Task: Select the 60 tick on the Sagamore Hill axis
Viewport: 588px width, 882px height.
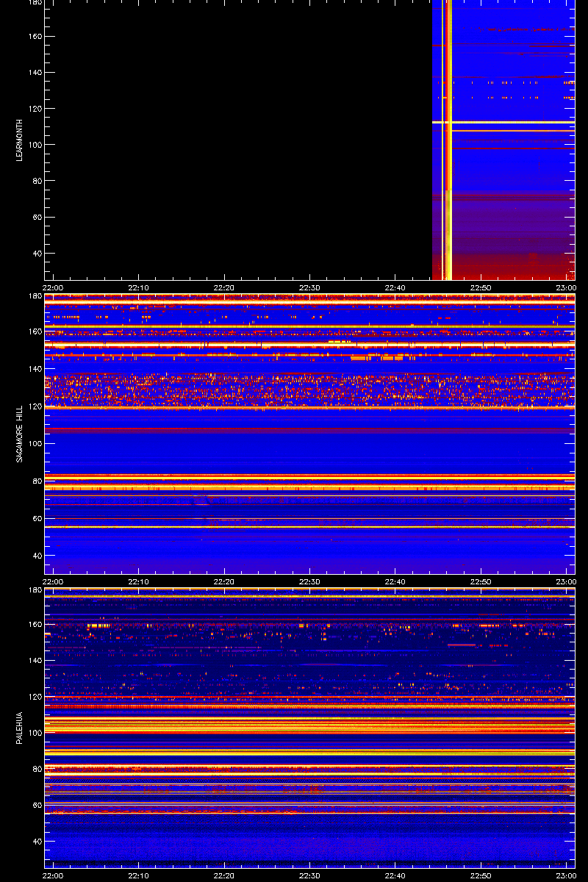Action: point(36,519)
